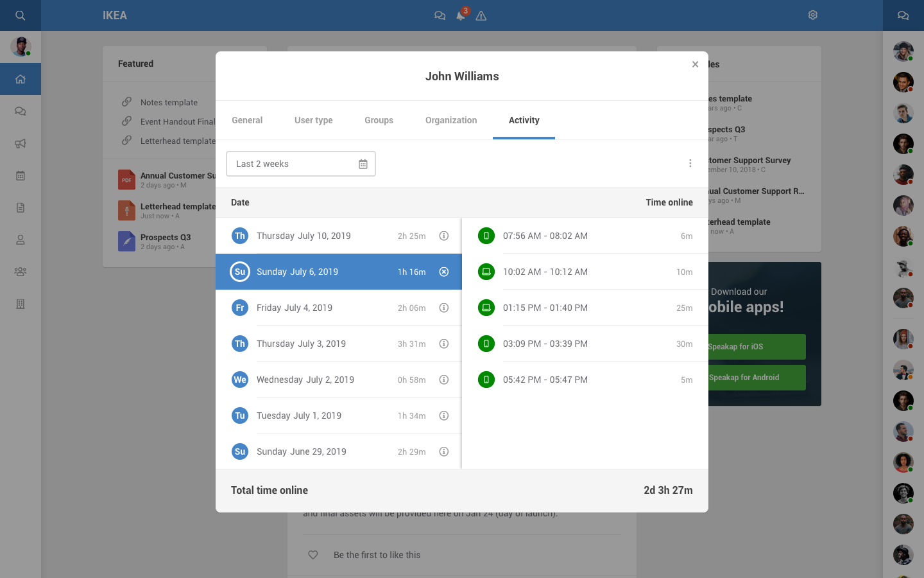The image size is (924, 578).
Task: Click the calendar icon in date range field
Action: [x=363, y=164]
